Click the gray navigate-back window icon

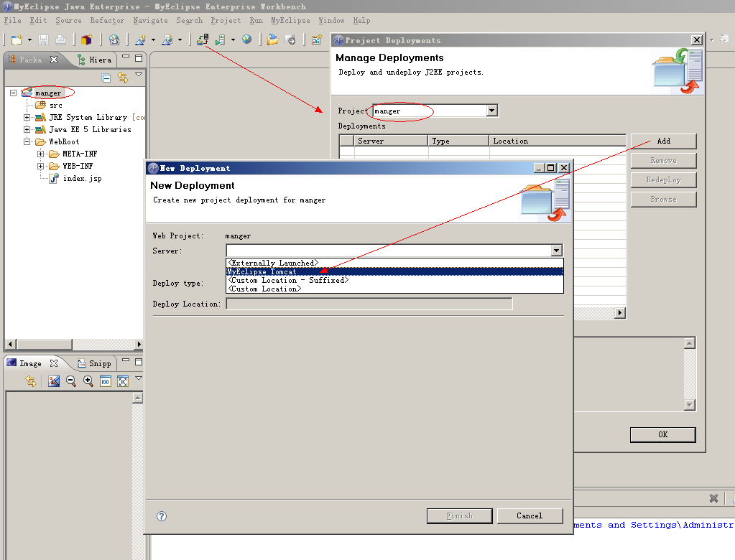point(291,39)
